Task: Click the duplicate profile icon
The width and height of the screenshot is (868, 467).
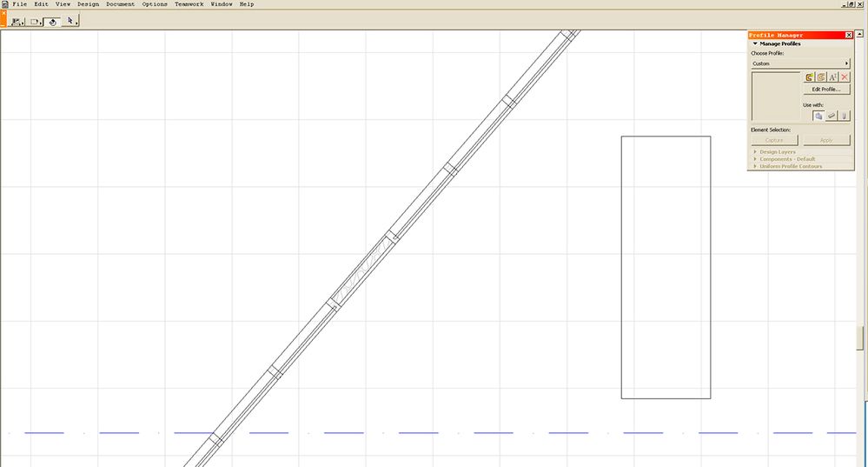Action: click(821, 77)
